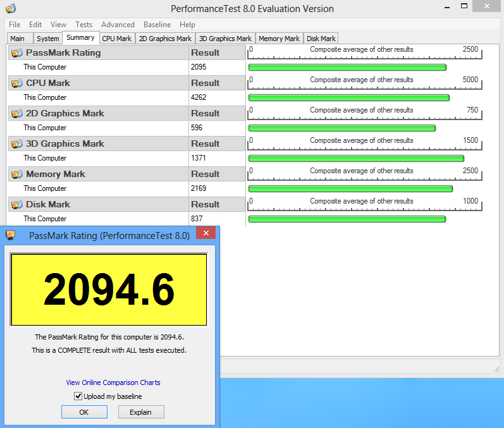
Task: Maximize the PerformanceTest window
Action: [x=464, y=6]
